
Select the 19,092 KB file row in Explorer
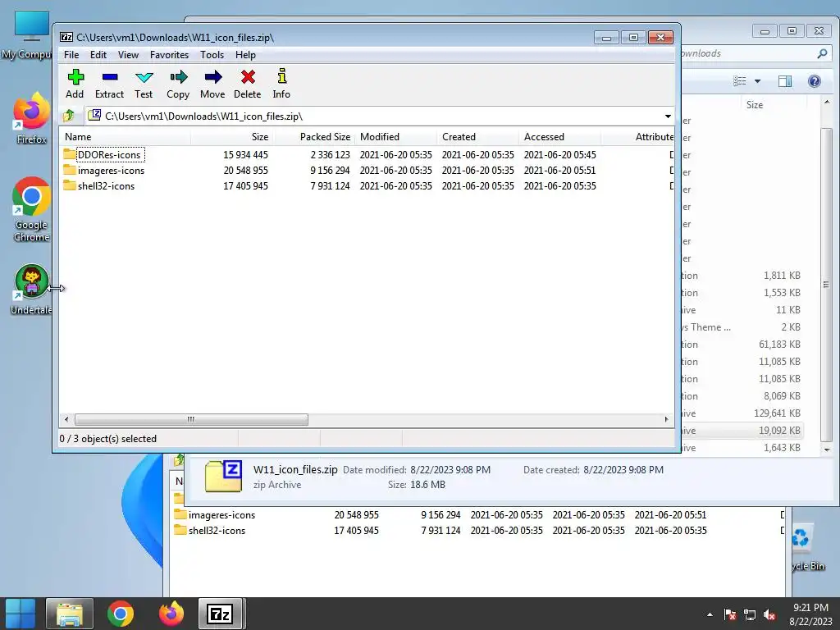[x=742, y=430]
